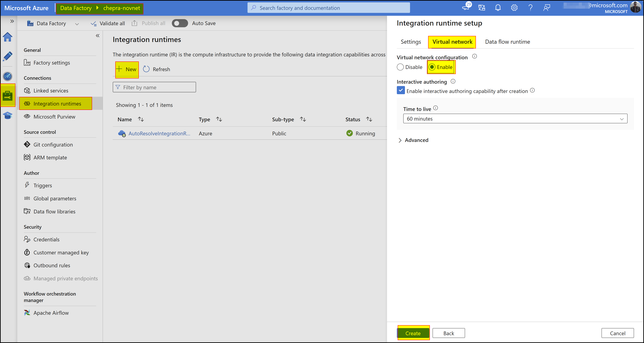Open the Learning center graduation cap icon

7,115
